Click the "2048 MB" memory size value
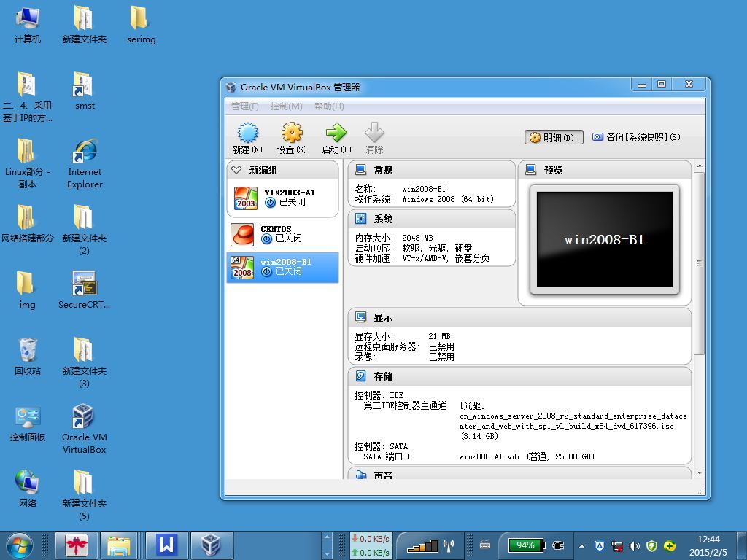Viewport: 747px width, 560px height. click(x=417, y=237)
